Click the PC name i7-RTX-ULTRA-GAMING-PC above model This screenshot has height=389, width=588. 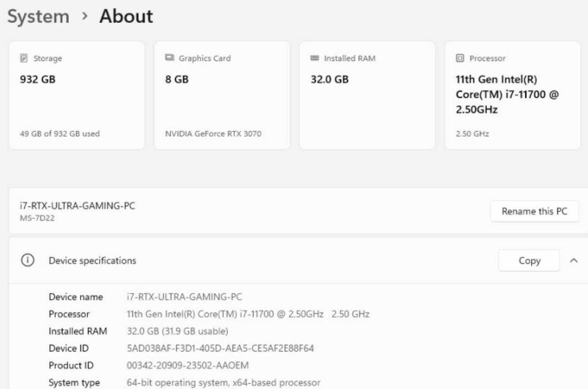[77, 206]
